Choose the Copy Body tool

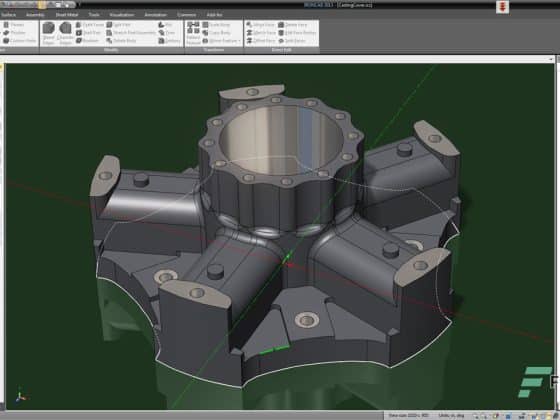click(x=216, y=32)
